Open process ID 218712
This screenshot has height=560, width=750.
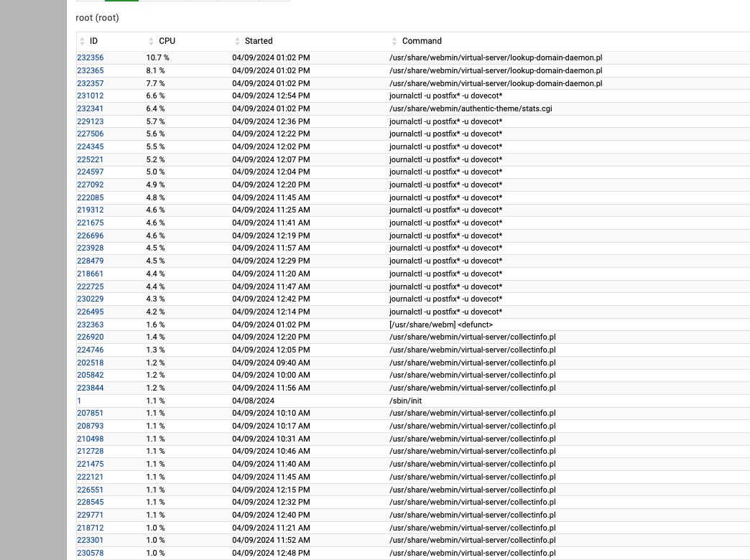pos(91,528)
